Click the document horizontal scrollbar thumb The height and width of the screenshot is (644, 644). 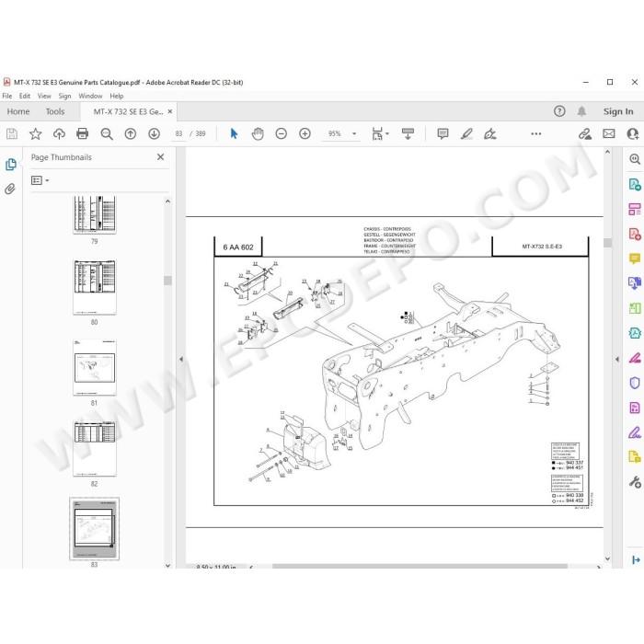(x=420, y=567)
